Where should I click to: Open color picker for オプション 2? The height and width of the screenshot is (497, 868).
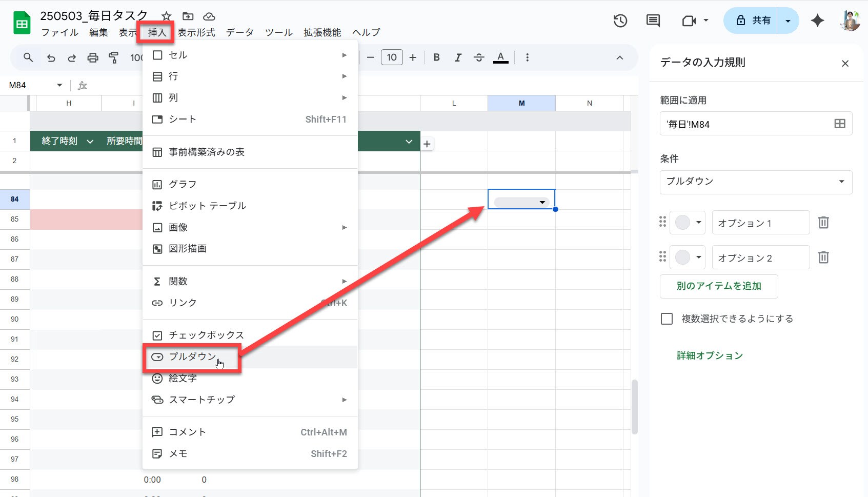pyautogui.click(x=688, y=257)
